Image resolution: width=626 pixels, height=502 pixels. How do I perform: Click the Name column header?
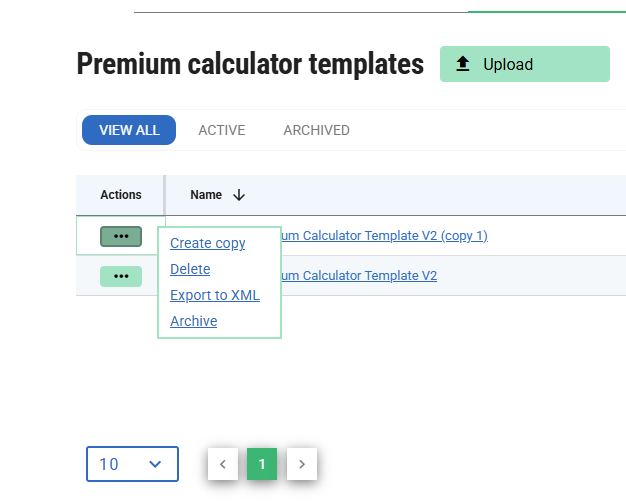tap(206, 196)
